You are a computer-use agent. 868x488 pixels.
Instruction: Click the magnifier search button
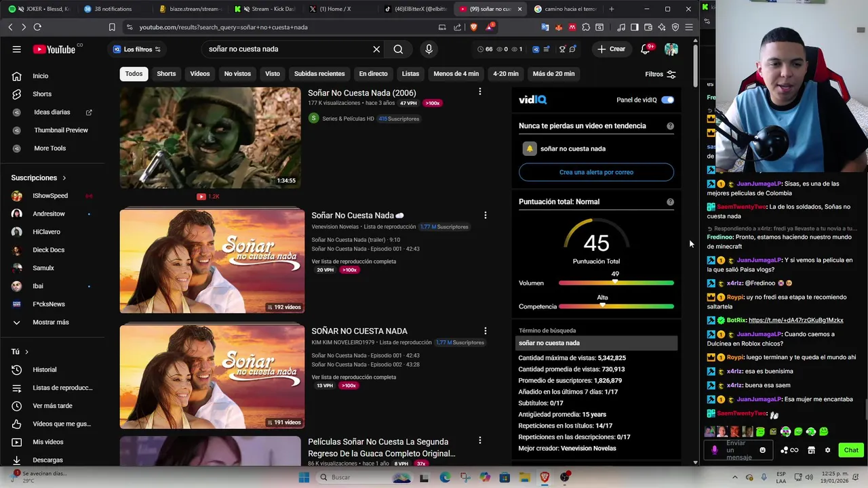pos(398,49)
